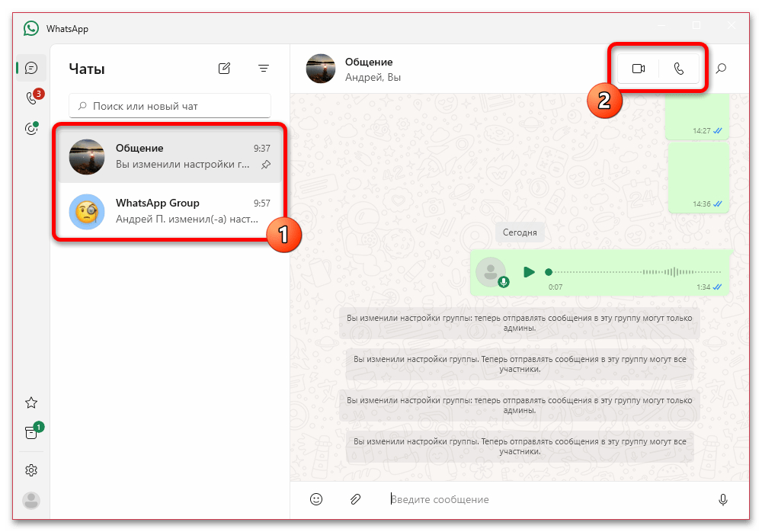Open the chat filter menu
The height and width of the screenshot is (532, 762).
pos(264,69)
